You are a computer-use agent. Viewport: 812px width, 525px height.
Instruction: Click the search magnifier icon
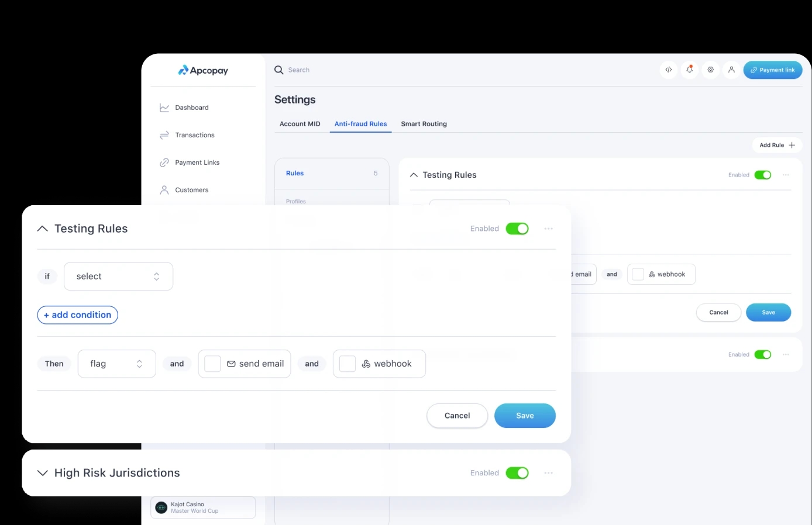[x=279, y=70]
